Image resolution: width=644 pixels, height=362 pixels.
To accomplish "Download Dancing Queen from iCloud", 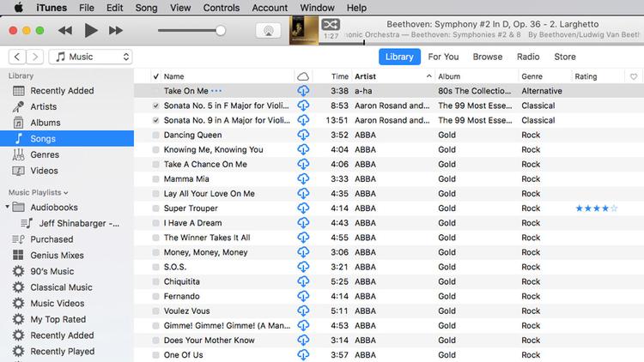I will coord(303,135).
